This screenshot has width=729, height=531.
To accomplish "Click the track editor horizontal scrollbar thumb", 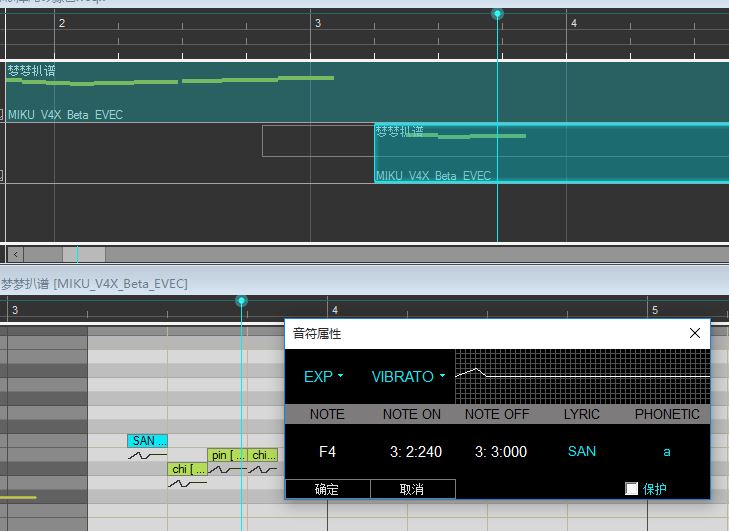I will coord(84,254).
